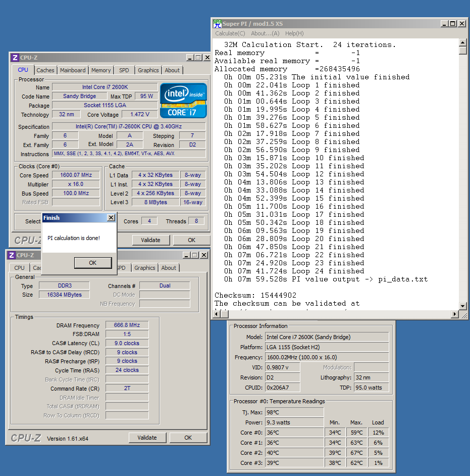Image resolution: width=470 pixels, height=476 pixels.
Task: Click the CPU-Z logo icon in memory window title
Action: pyautogui.click(x=12, y=255)
